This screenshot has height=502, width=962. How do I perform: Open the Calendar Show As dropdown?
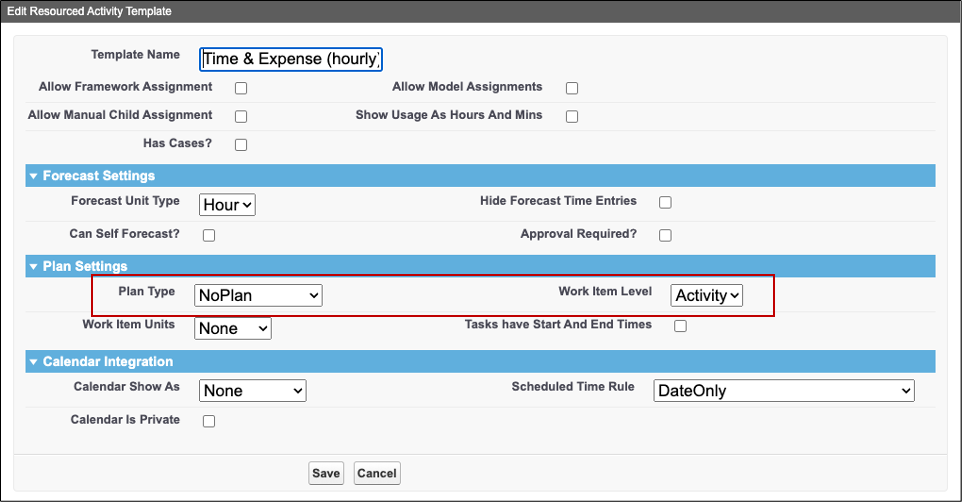click(x=253, y=391)
